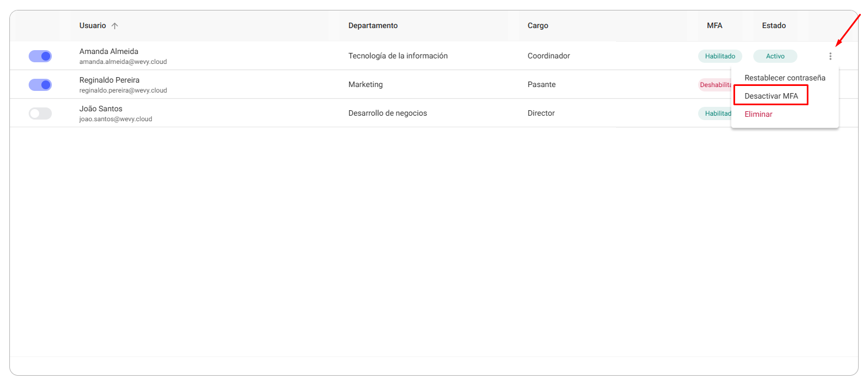Click the email joao.santos@wevy.cloud
This screenshot has height=384, width=868.
(x=116, y=119)
